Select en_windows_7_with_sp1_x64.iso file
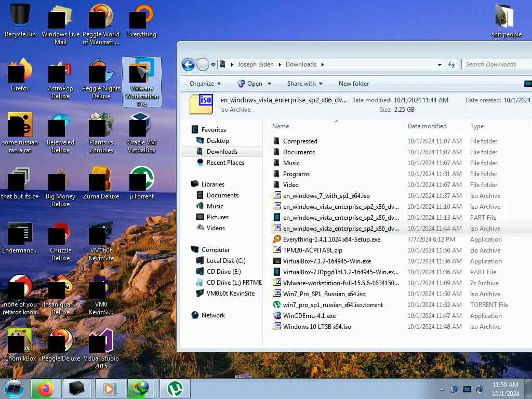 [326, 196]
